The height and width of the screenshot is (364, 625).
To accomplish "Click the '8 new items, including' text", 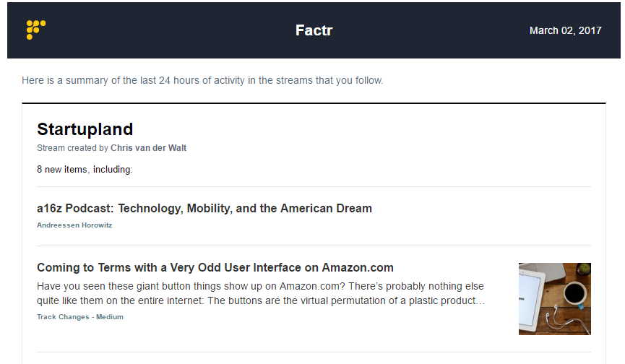I will (85, 169).
